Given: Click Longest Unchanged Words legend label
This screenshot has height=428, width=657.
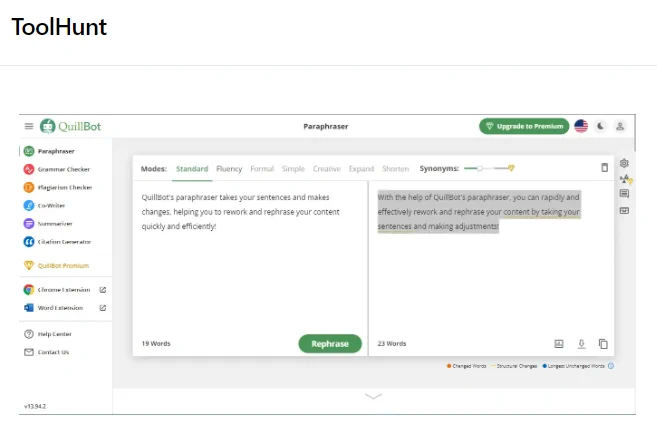Looking at the screenshot, I should (576, 366).
